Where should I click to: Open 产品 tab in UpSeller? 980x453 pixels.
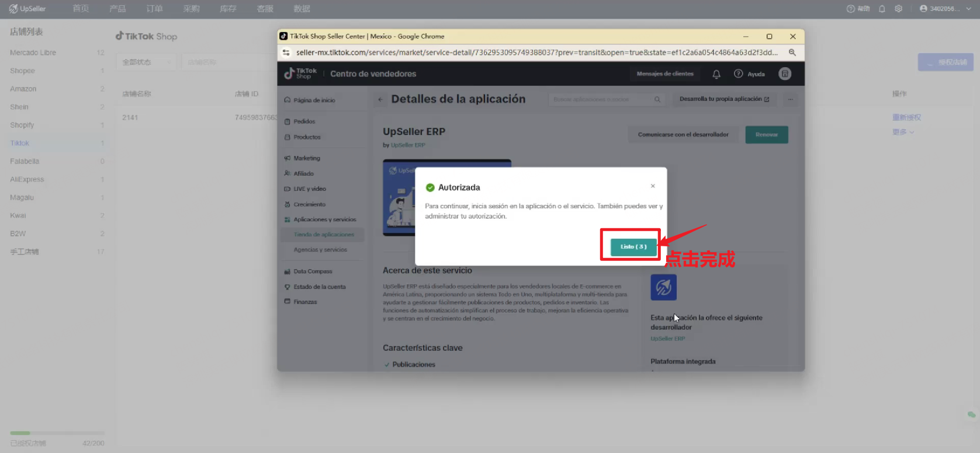117,9
